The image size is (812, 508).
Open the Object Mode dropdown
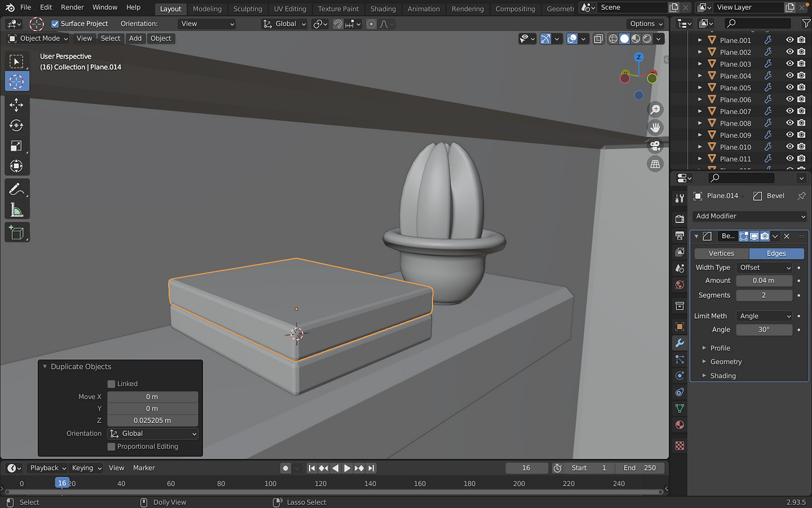(x=38, y=38)
